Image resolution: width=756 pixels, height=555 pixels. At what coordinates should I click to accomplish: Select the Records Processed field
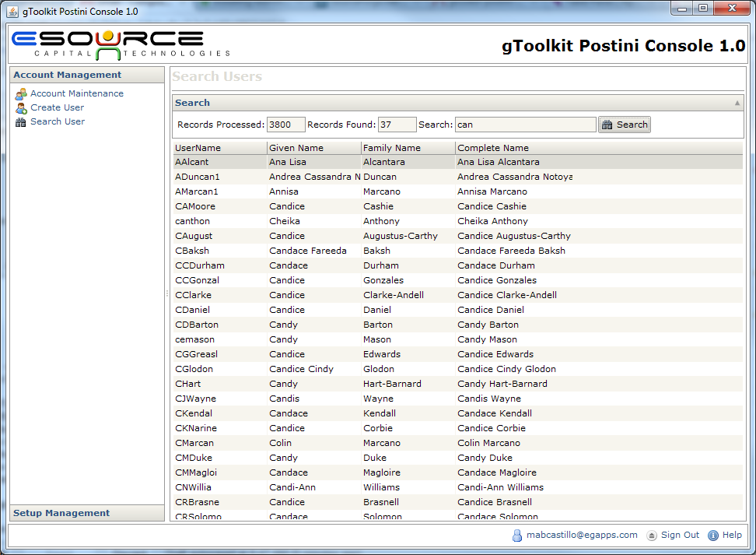click(x=285, y=125)
